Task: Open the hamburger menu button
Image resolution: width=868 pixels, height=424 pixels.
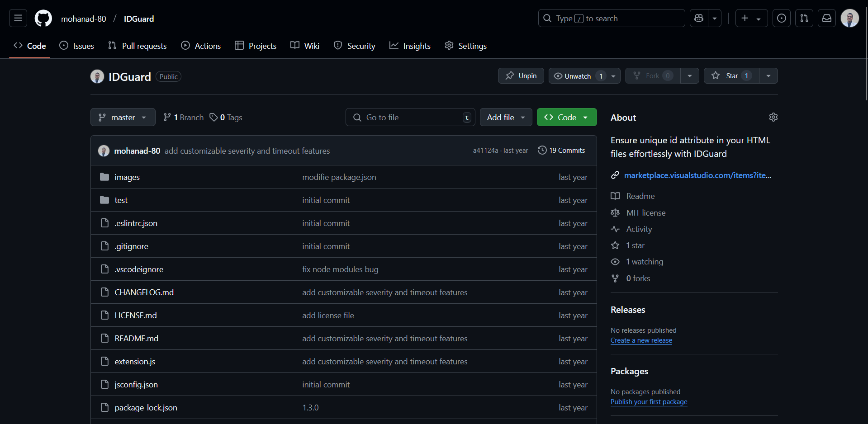Action: point(18,18)
